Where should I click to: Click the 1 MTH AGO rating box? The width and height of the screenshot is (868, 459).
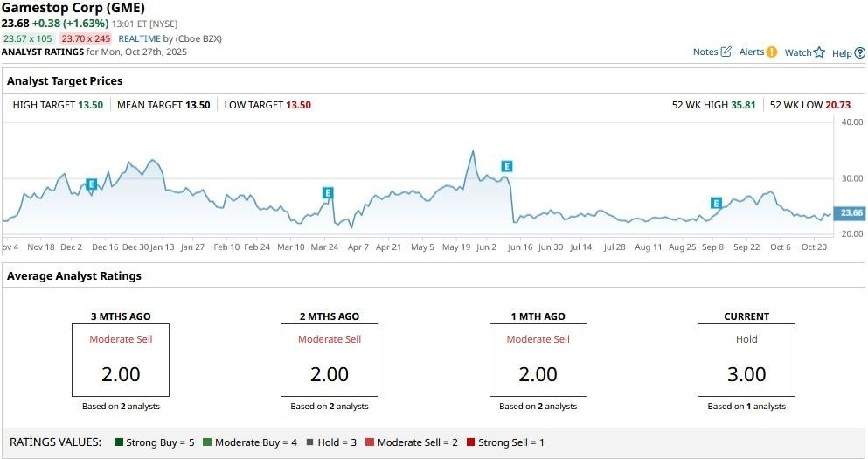tap(538, 360)
